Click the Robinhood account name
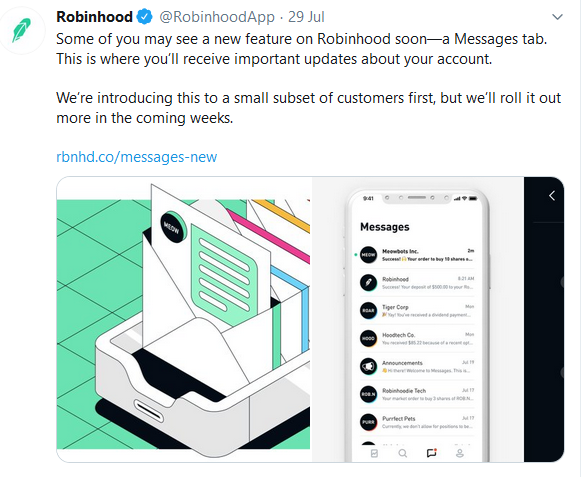This screenshot has width=582, height=477. (x=94, y=17)
